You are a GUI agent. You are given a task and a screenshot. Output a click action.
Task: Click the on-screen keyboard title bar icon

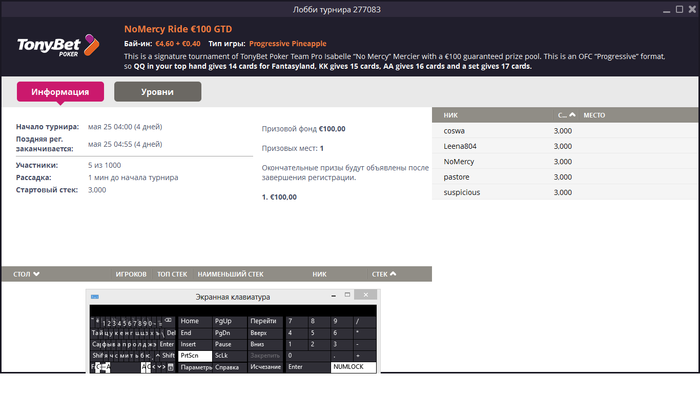[95, 297]
